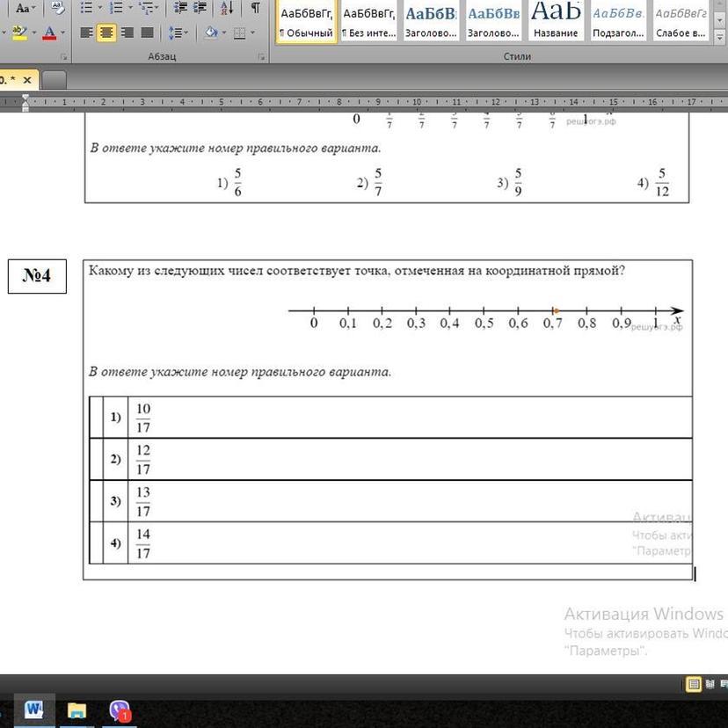Open font color dropdown arrow
This screenshot has height=728, width=728.
[62, 33]
